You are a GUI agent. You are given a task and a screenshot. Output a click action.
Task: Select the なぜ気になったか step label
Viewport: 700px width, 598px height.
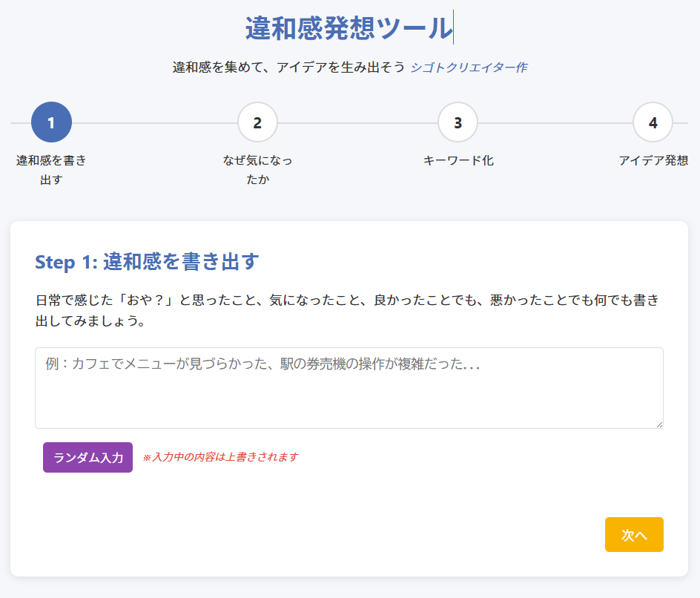point(257,170)
